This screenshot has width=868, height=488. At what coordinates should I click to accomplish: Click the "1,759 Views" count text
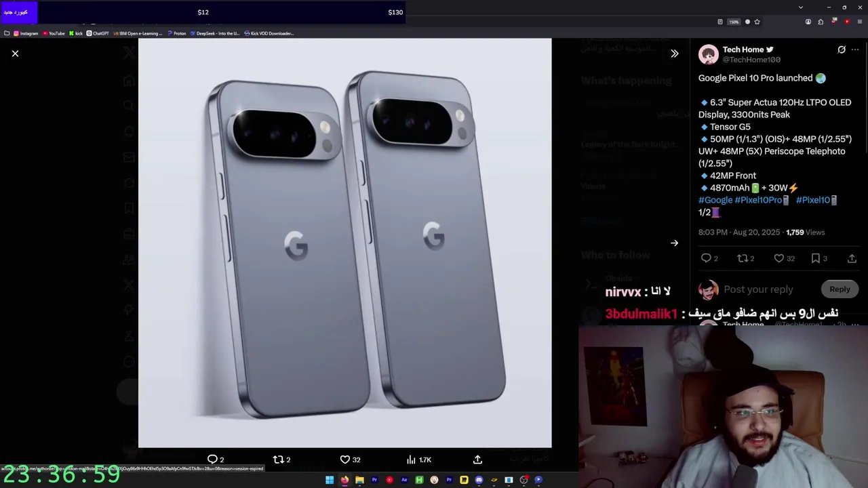coord(805,232)
